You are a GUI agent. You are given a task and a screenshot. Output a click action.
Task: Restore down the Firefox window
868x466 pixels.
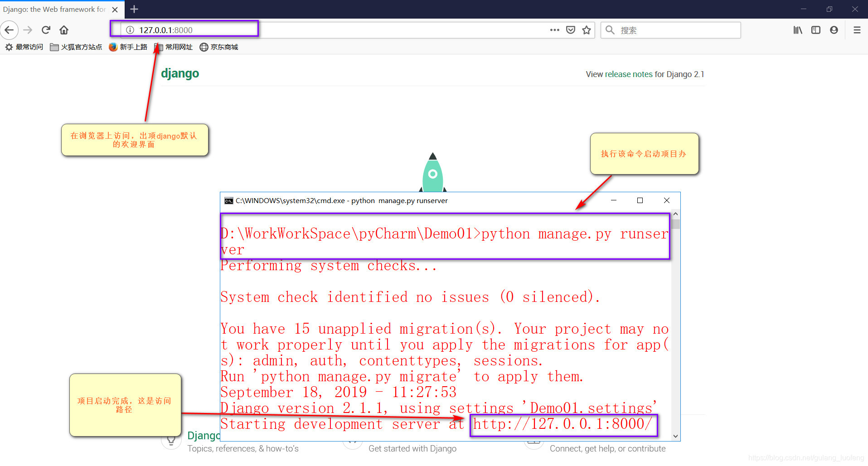coord(829,9)
